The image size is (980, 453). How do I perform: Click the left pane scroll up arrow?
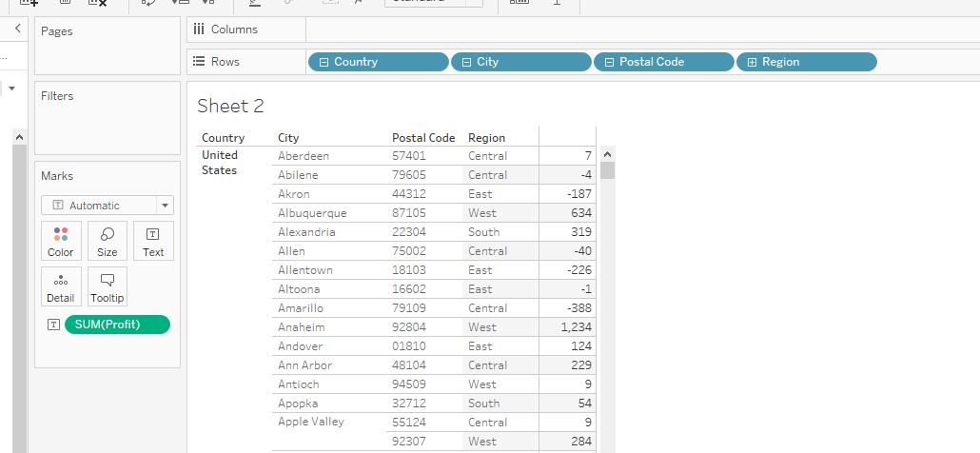19,137
